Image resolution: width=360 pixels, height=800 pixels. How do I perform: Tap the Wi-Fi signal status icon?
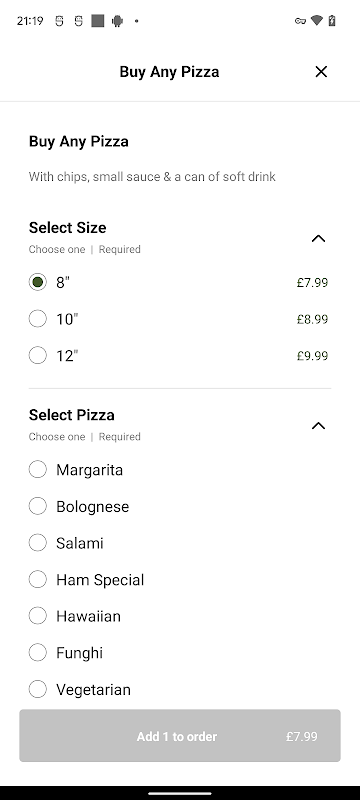point(317,21)
